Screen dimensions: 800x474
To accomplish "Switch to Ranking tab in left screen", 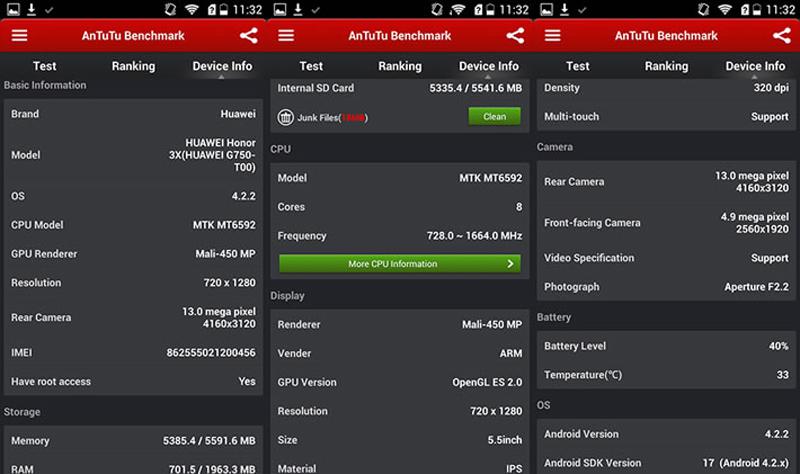I will [x=133, y=66].
